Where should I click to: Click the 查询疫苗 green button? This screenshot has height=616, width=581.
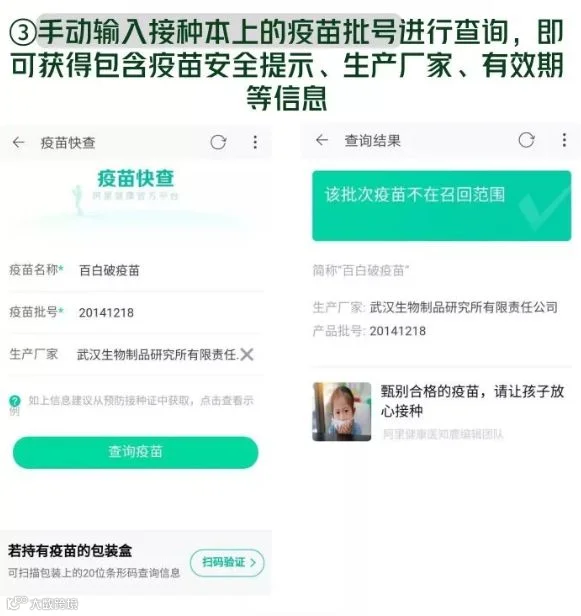pos(136,452)
